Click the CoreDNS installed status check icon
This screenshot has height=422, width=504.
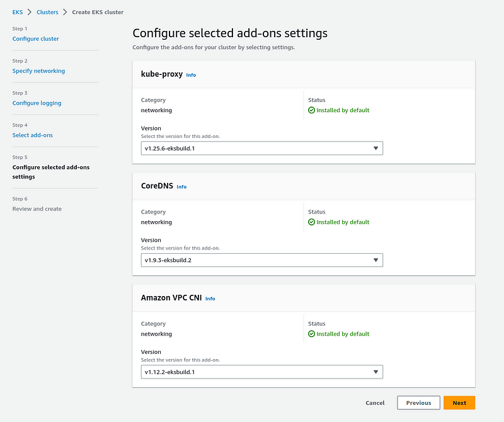311,222
